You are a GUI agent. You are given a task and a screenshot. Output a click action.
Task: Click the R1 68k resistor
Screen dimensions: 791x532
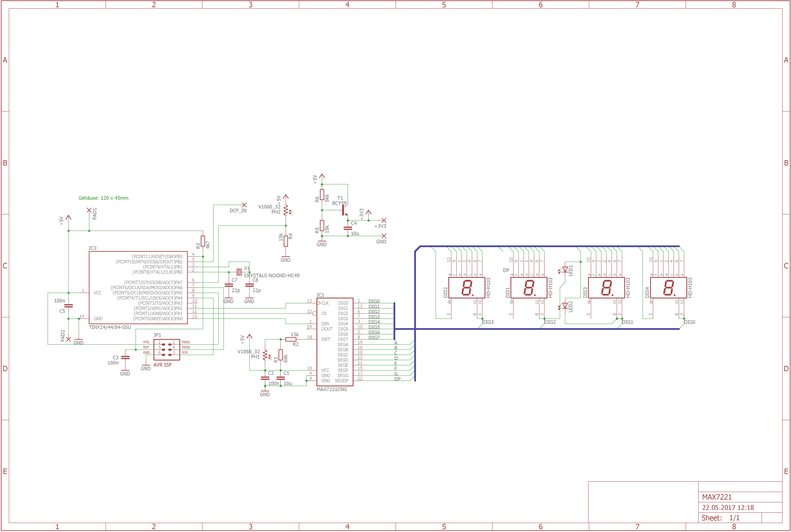[x=280, y=355]
